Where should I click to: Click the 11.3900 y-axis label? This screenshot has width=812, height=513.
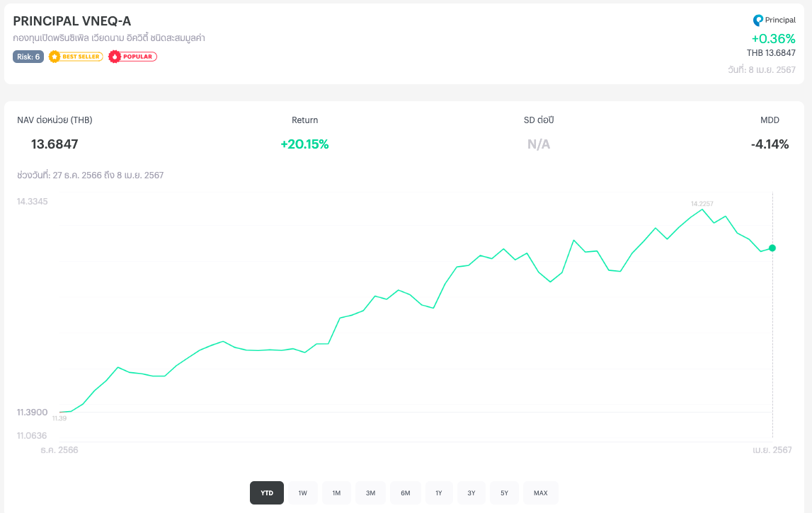coord(32,412)
